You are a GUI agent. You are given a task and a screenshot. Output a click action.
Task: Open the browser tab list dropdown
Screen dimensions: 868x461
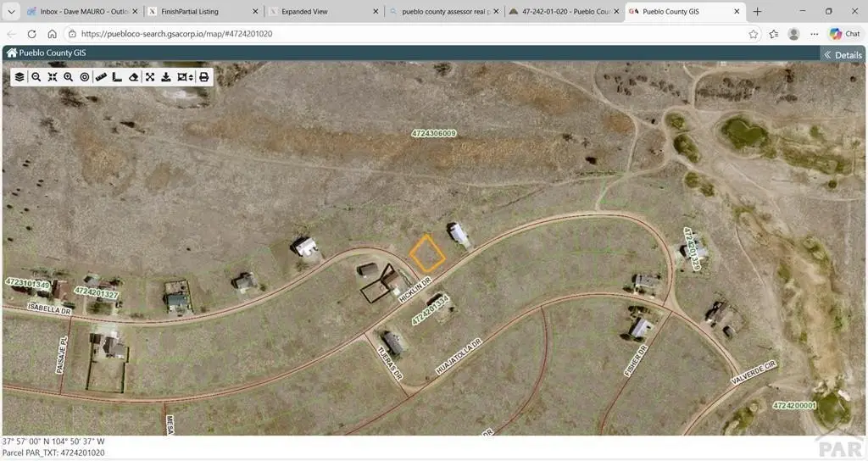coord(11,12)
